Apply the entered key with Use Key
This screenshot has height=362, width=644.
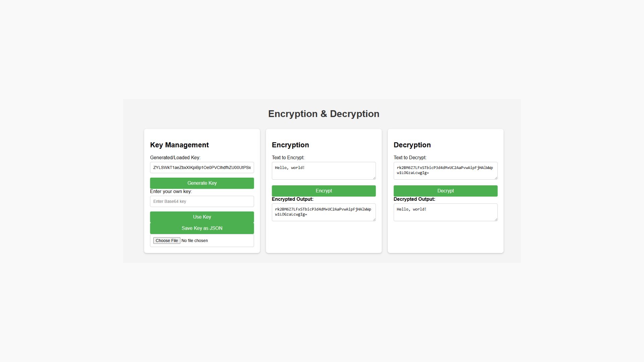(x=202, y=217)
